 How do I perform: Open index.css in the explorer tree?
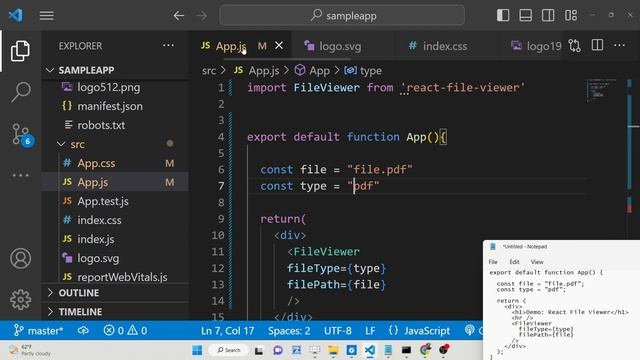115,220
